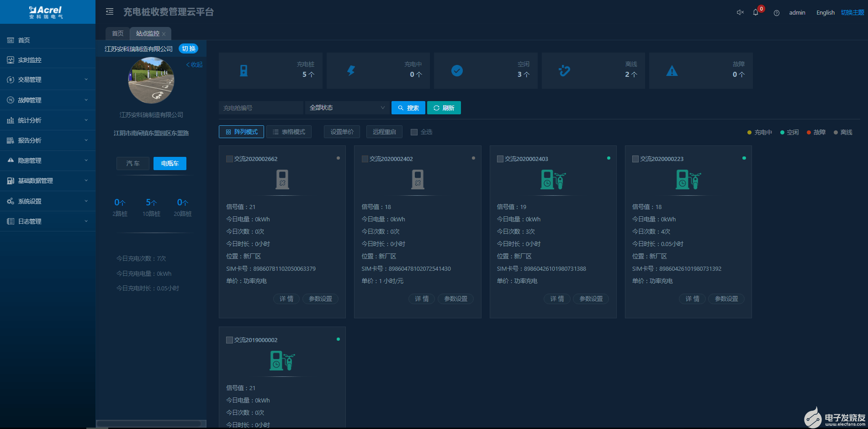868x429 pixels.
Task: Expand the 基础数据管理 menu chevron
Action: [86, 181]
